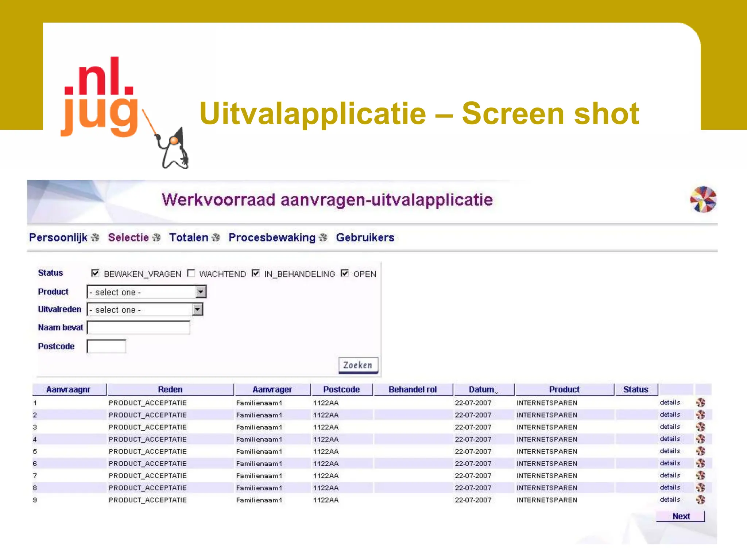Click the pinwheel icon beside Selectie

pos(156,238)
